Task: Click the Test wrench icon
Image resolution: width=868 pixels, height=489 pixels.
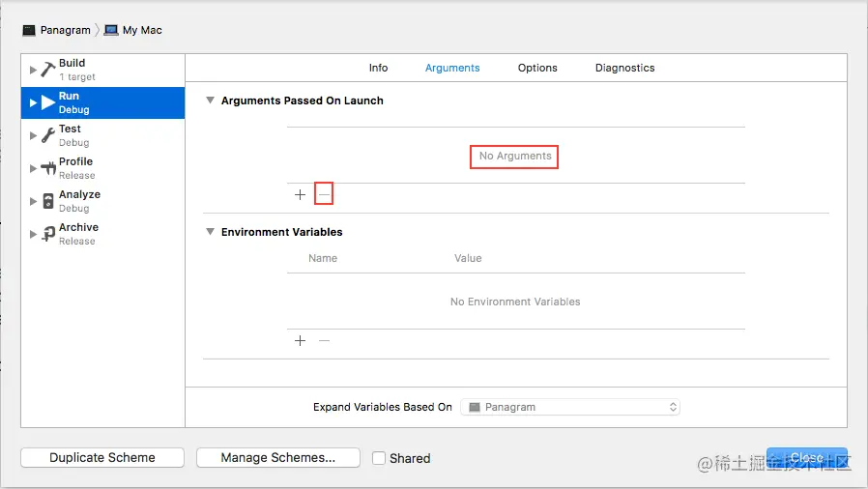Action: (x=48, y=135)
